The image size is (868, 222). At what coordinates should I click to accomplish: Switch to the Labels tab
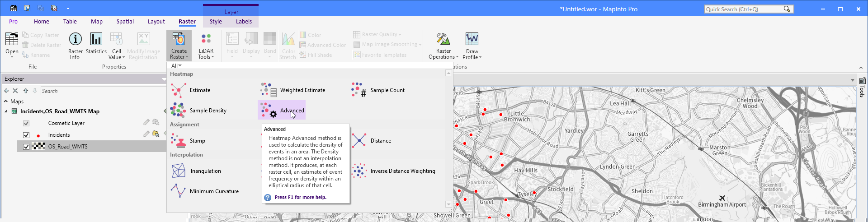(x=244, y=21)
